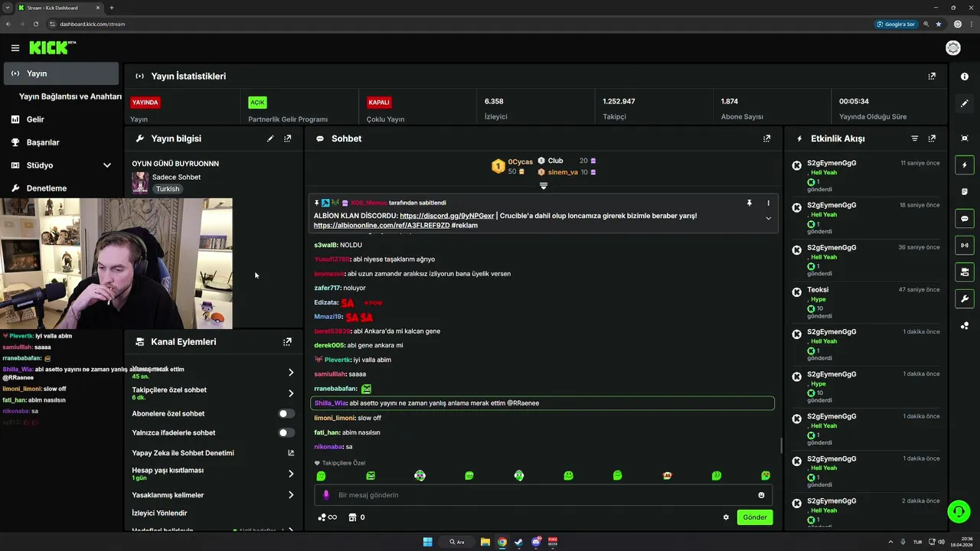The height and width of the screenshot is (551, 980).
Task: Open Hesap yaşı kısıtlaması options chevron
Action: pyautogui.click(x=291, y=474)
